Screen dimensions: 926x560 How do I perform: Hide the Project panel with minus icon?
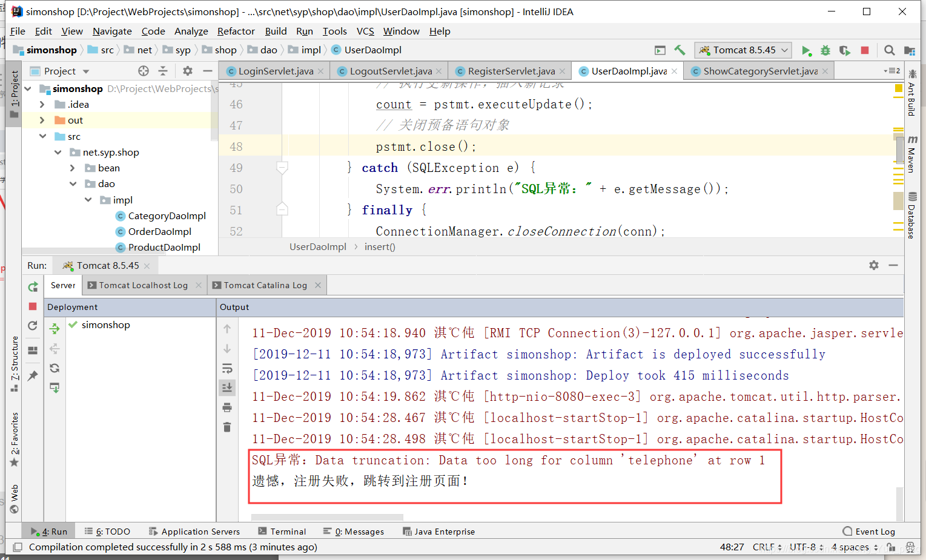[207, 71]
